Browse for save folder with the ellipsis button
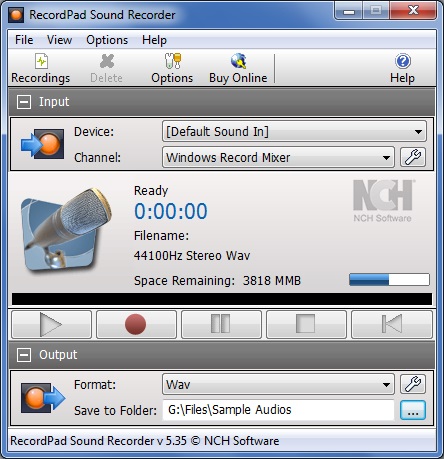 click(413, 410)
